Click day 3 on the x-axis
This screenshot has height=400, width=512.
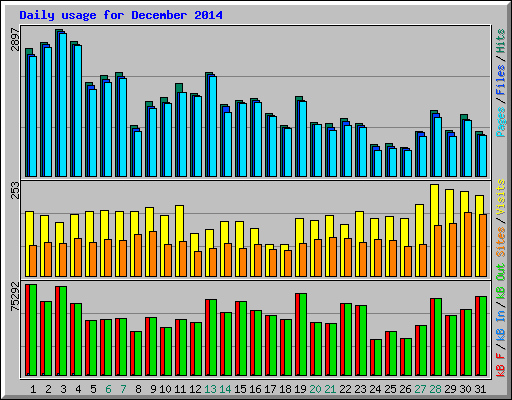(x=63, y=389)
